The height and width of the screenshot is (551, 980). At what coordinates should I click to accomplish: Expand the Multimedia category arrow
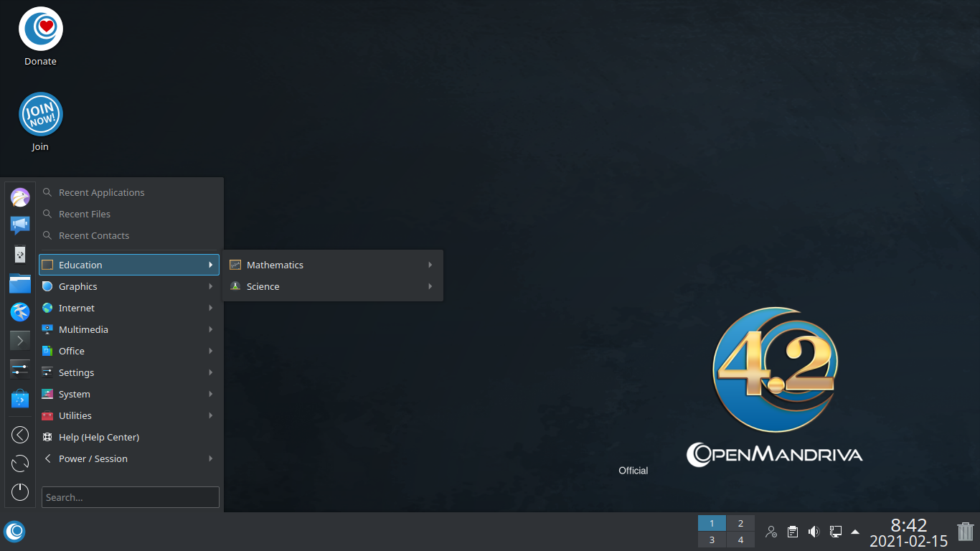click(x=211, y=329)
